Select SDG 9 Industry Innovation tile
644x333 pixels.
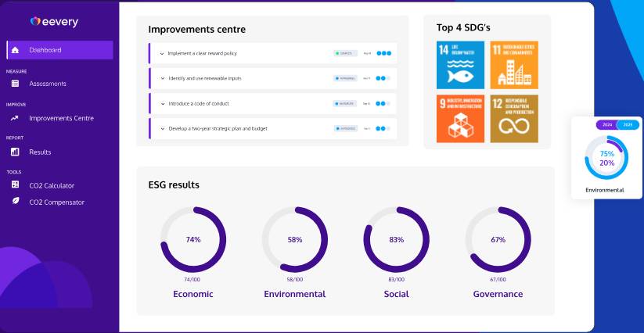point(460,119)
